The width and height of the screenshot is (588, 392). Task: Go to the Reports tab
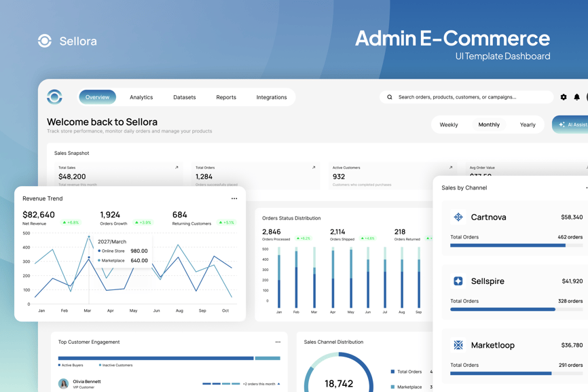pos(226,97)
